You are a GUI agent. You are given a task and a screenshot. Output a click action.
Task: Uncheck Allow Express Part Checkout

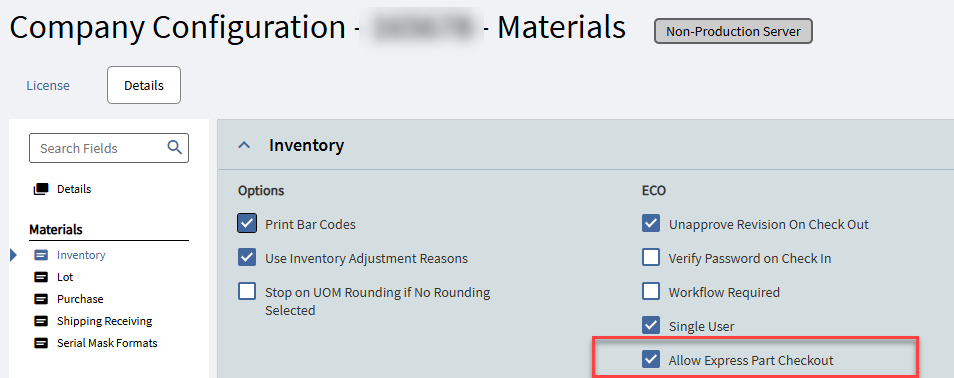(651, 360)
